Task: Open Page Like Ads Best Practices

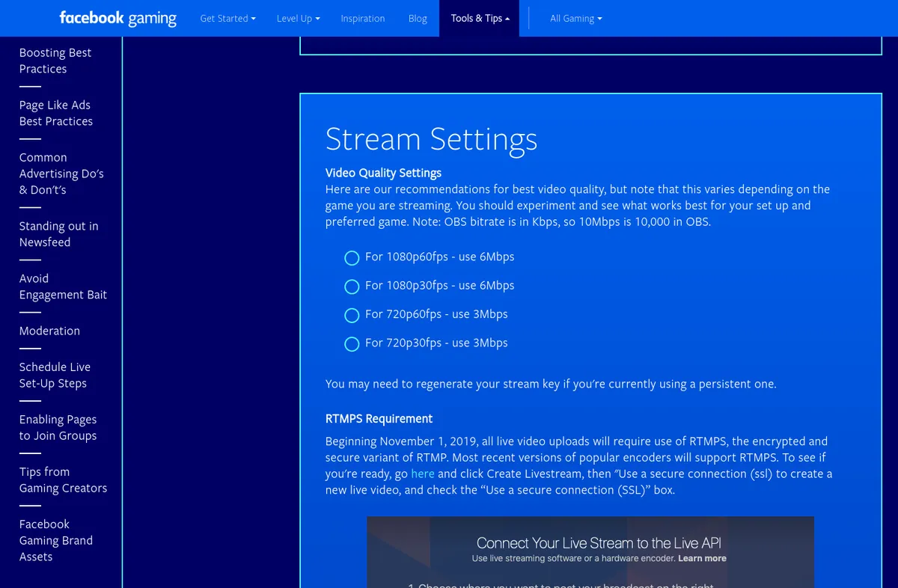Action: pyautogui.click(x=56, y=113)
